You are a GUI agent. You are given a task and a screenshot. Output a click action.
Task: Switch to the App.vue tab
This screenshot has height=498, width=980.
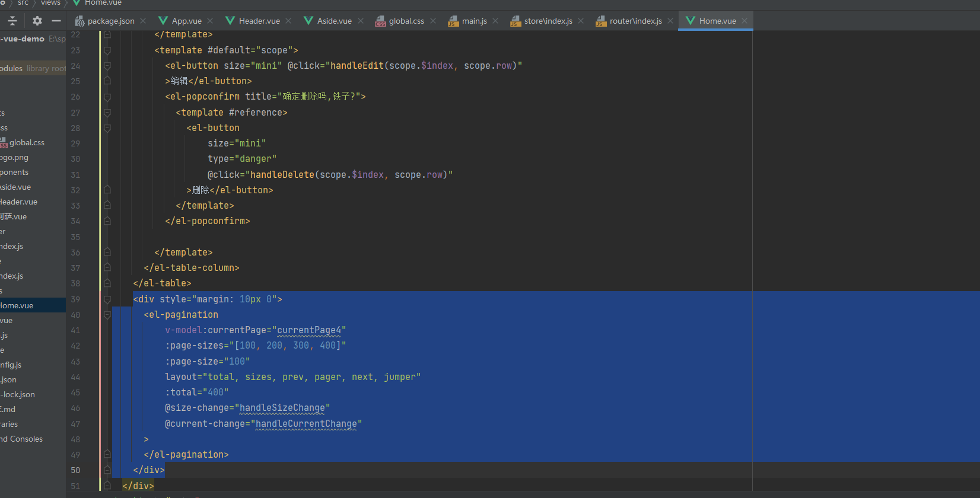click(x=187, y=21)
